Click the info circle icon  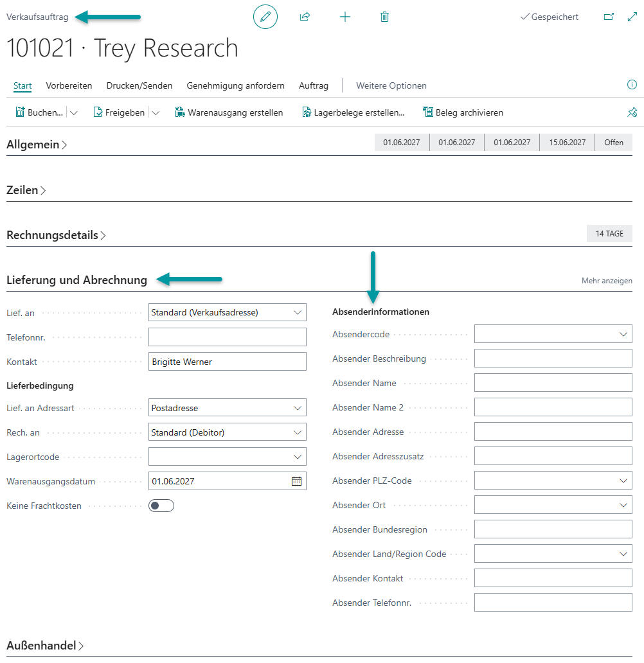click(632, 85)
